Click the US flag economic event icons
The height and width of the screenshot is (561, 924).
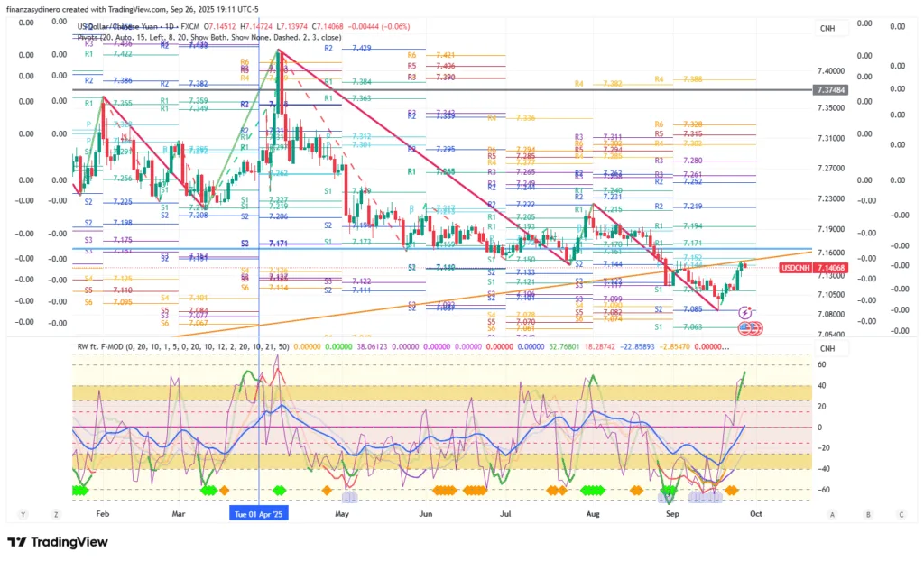749,327
